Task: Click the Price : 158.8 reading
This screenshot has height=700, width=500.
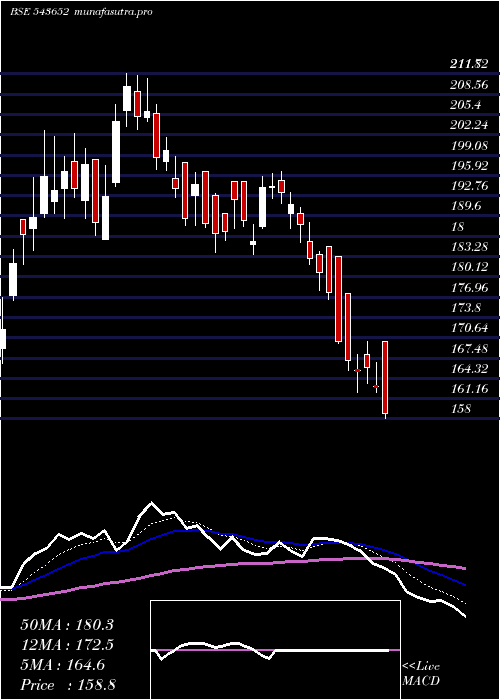Action: pos(70,685)
